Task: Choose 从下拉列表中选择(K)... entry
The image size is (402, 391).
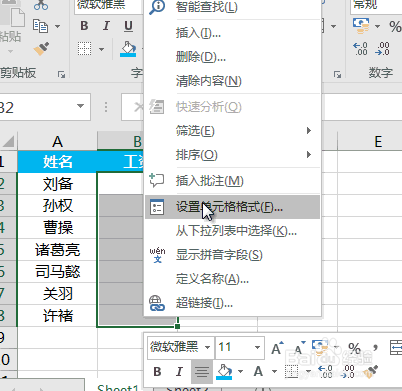Action: [x=232, y=231]
